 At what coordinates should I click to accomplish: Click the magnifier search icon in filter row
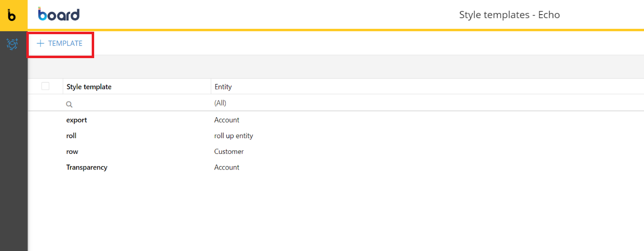69,104
